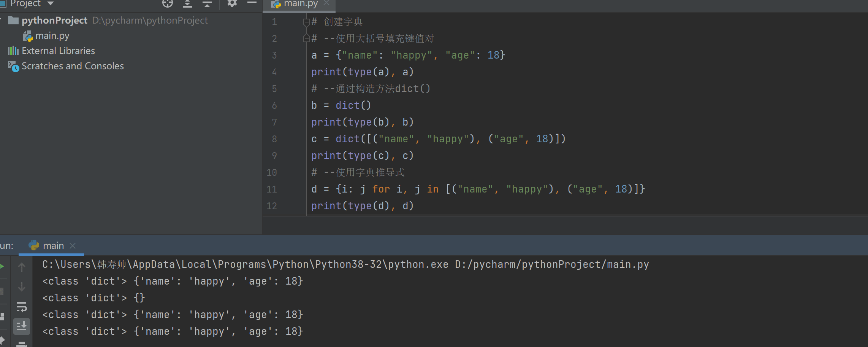Hide the Project tool window
This screenshot has width=868, height=347.
(252, 3)
